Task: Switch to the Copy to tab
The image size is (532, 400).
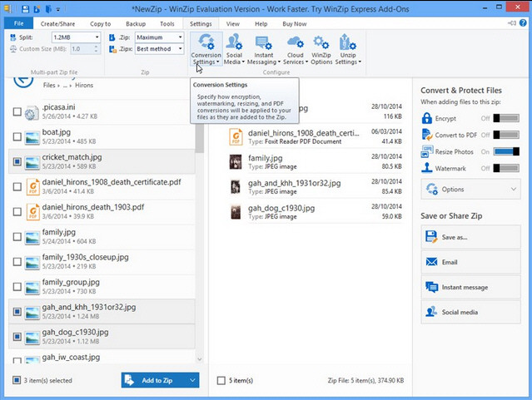Action: 101,24
